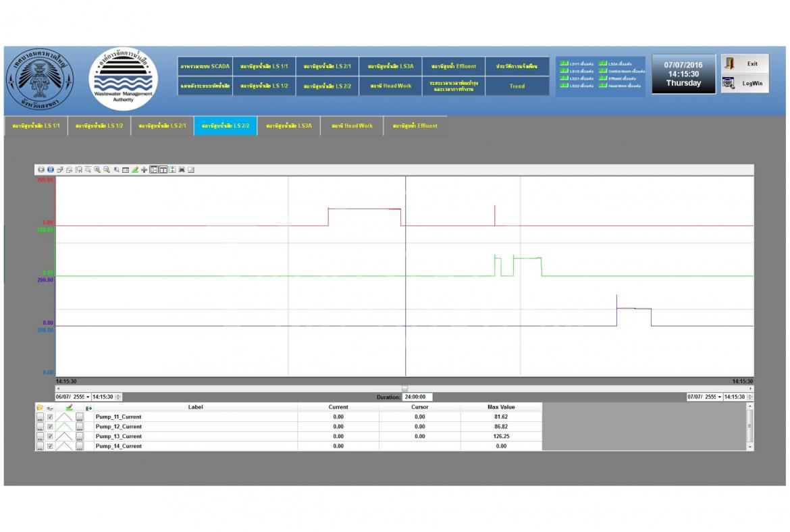Select the Head Work station tab

coord(352,126)
